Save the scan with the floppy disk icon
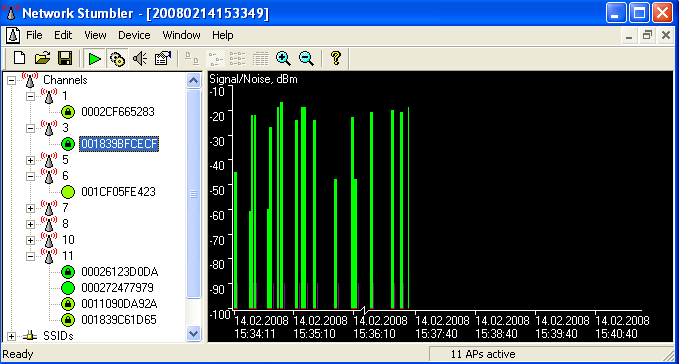Image resolution: width=679 pixels, height=364 pixels. [65, 58]
